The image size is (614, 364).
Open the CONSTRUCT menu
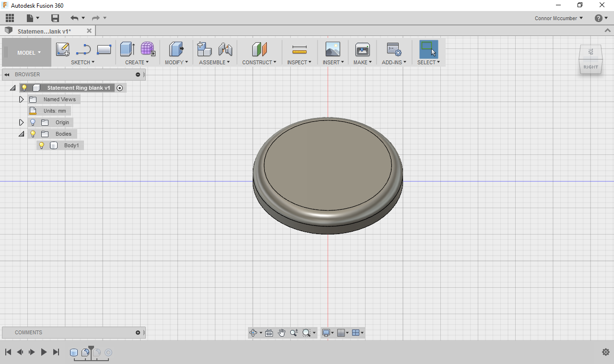[x=259, y=62]
